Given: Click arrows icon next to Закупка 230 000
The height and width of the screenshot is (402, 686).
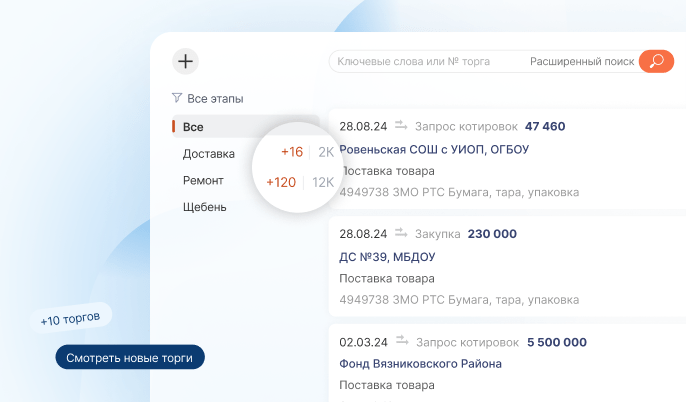Looking at the screenshot, I should pos(401,233).
